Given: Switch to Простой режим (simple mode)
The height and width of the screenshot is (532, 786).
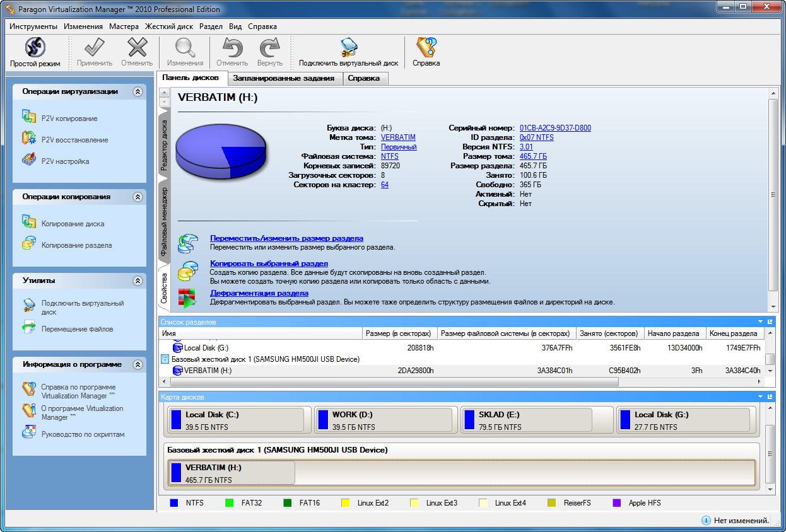Looking at the screenshot, I should (35, 52).
